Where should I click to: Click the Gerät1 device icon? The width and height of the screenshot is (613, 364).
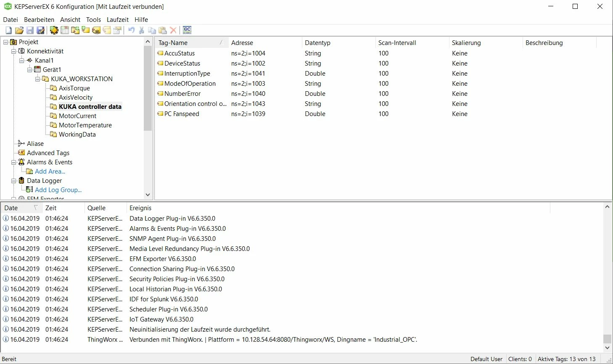(x=37, y=70)
